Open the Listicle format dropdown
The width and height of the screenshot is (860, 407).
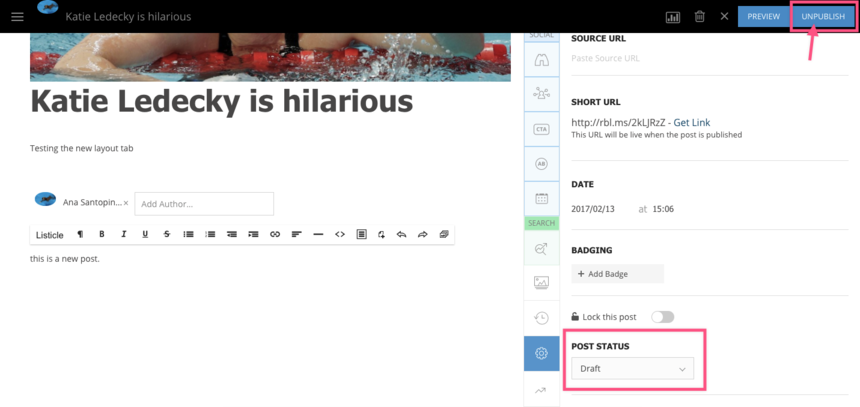pos(50,235)
